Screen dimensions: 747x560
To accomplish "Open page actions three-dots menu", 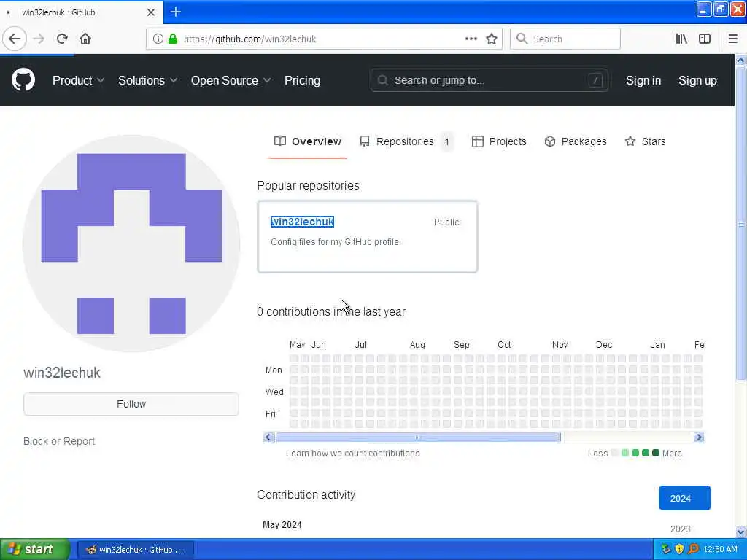I will point(471,39).
